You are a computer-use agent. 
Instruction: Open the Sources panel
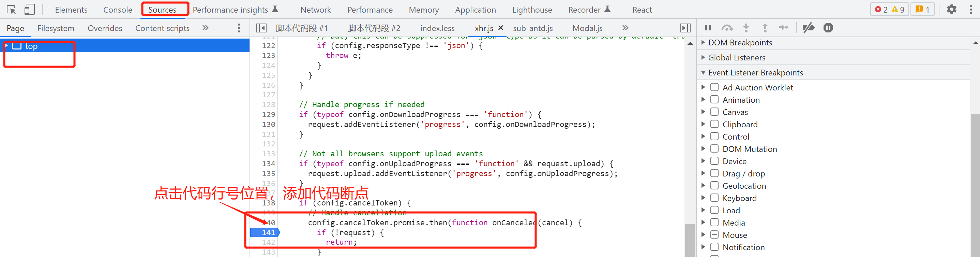coord(163,10)
